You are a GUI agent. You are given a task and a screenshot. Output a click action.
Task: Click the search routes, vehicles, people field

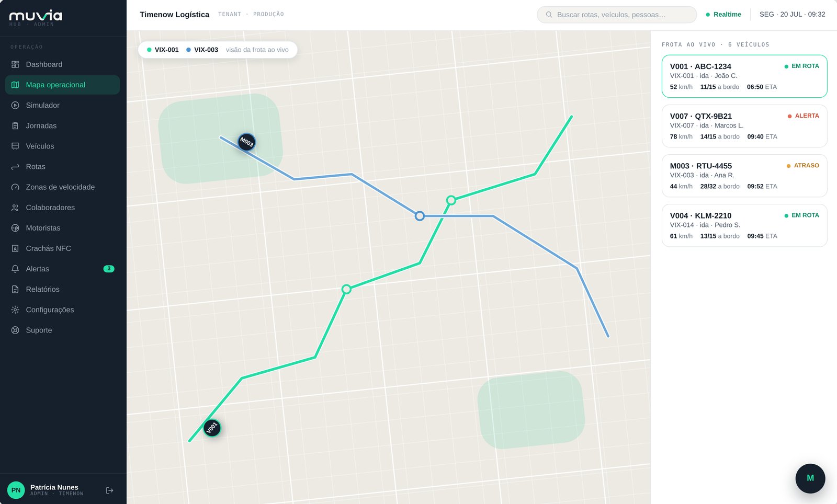click(617, 15)
